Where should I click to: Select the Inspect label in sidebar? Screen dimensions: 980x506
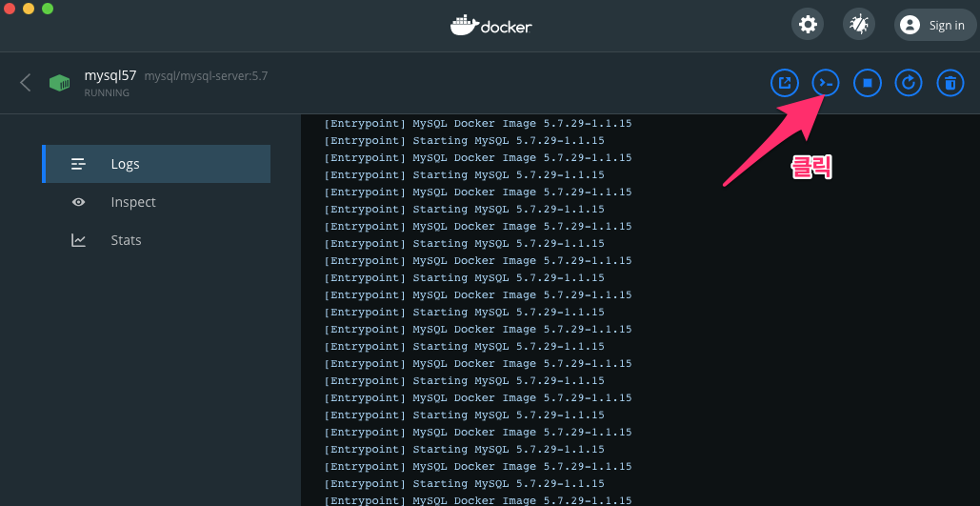pyautogui.click(x=132, y=202)
